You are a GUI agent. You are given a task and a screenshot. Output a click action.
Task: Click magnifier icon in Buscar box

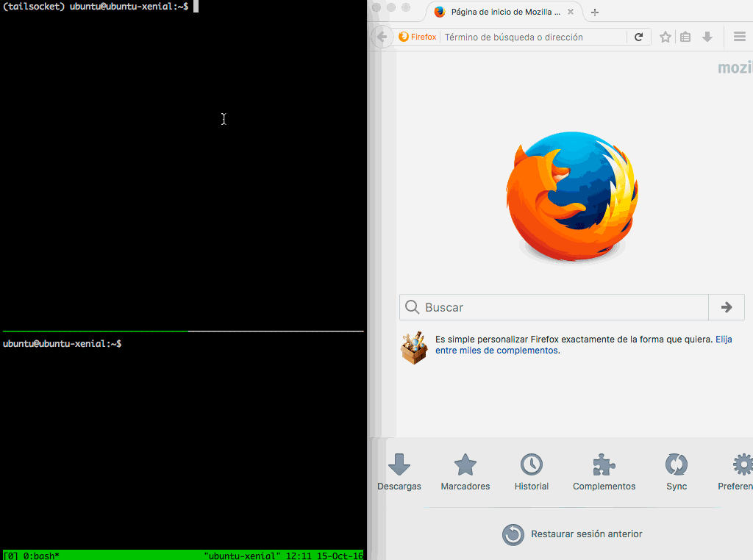(412, 307)
